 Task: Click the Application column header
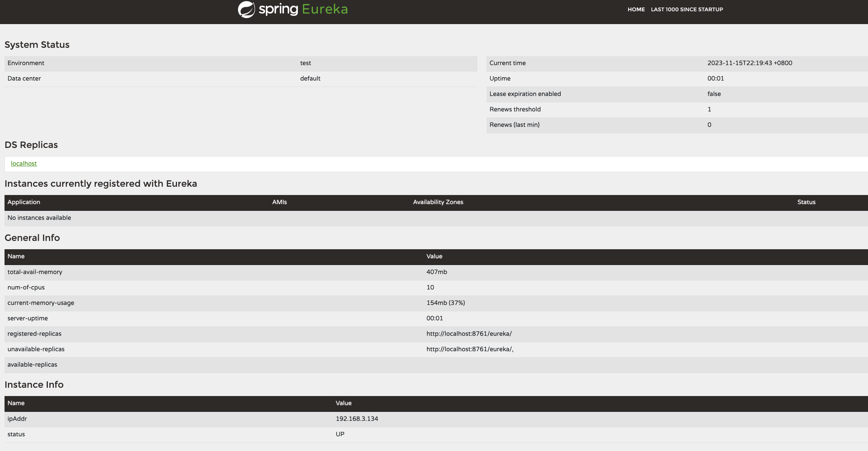tap(24, 202)
